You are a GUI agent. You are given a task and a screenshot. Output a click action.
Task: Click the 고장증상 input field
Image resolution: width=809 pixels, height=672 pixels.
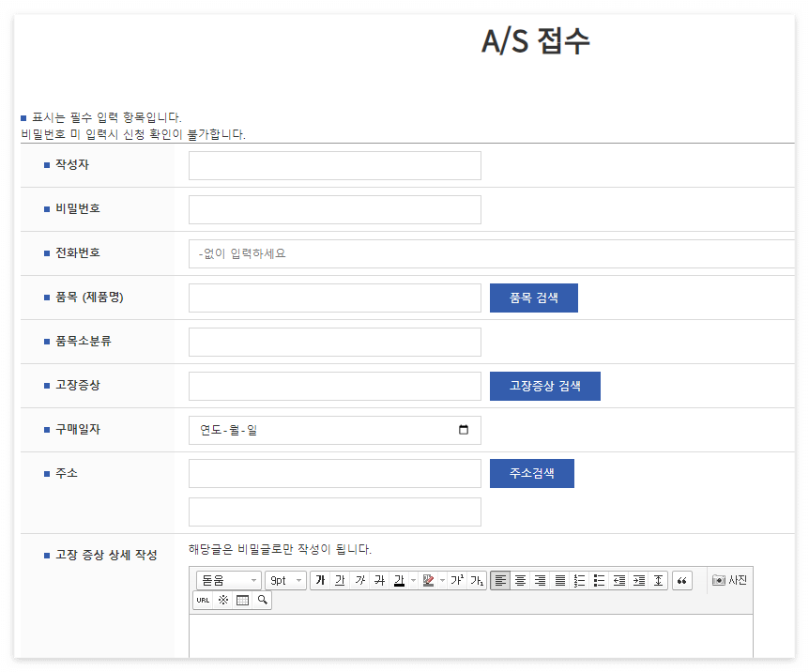(335, 386)
